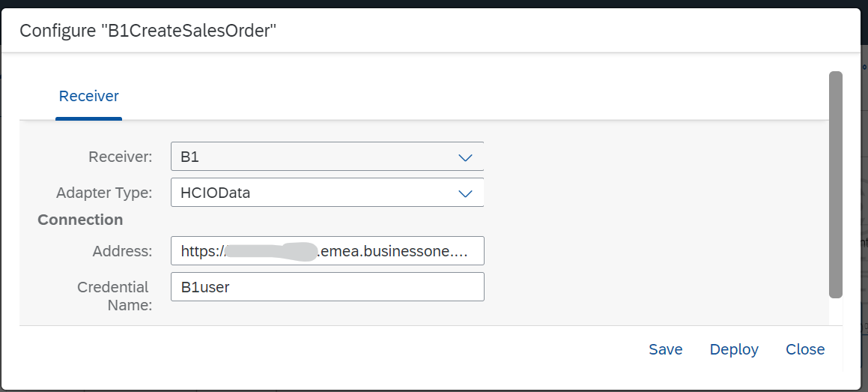Click the "Address:" label
Viewport: 868px width, 392px height.
pyautogui.click(x=123, y=251)
